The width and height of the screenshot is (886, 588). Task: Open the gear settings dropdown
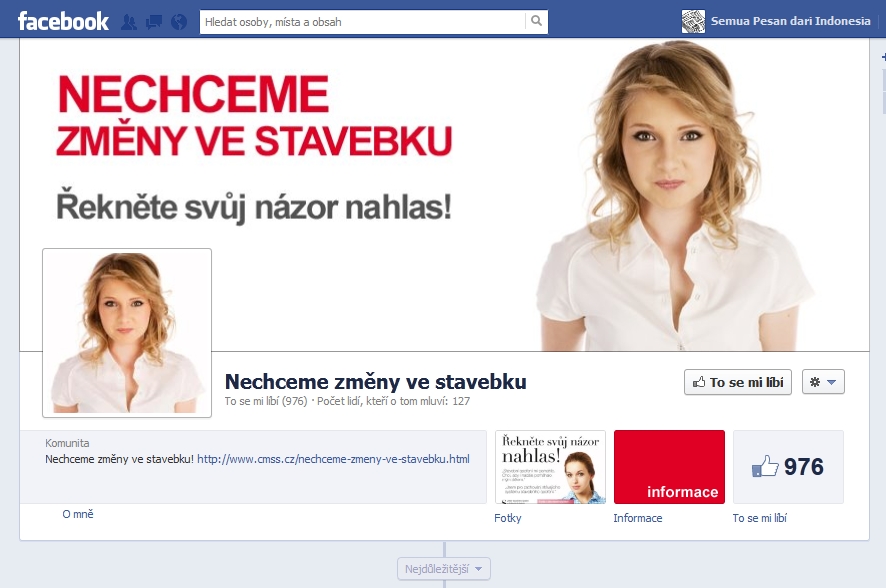pyautogui.click(x=823, y=382)
